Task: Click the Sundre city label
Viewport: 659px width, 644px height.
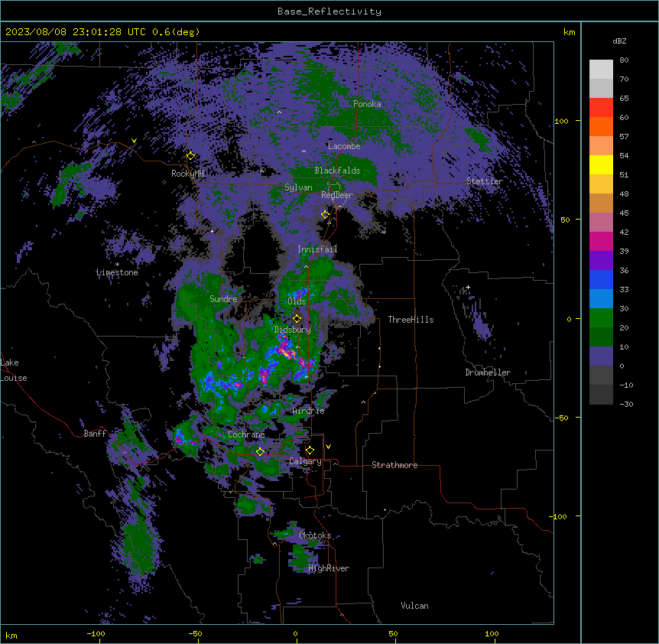Action: coord(223,299)
